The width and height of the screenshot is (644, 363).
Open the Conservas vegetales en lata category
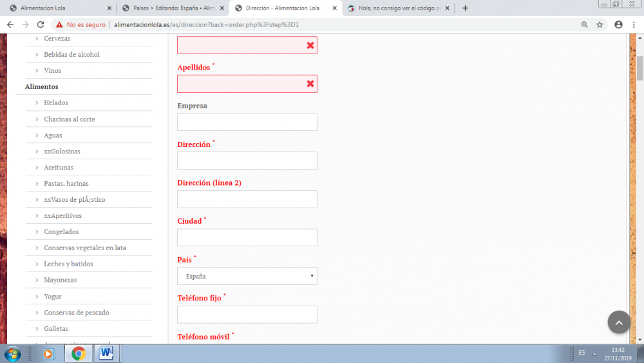click(x=85, y=248)
